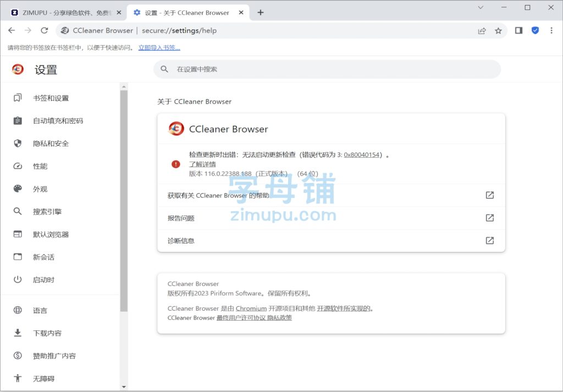Click the blue privacy shield icon

535,30
